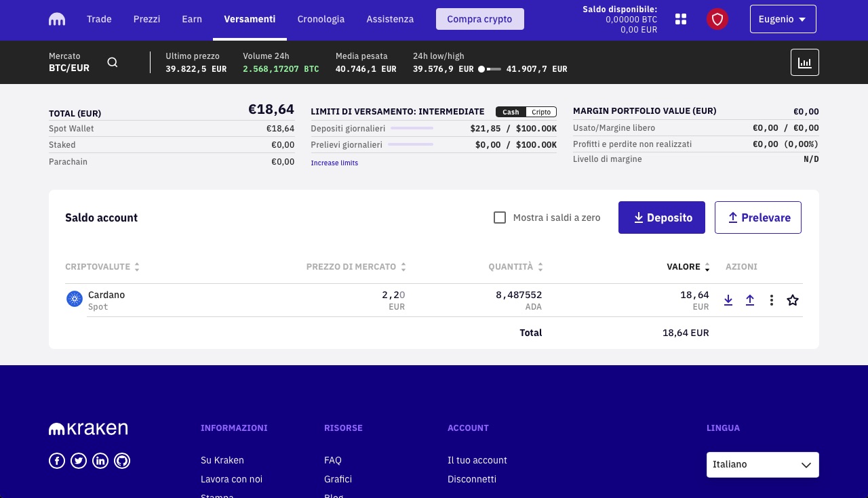Open Cardano more options dots
This screenshot has height=498, width=868.
772,300
